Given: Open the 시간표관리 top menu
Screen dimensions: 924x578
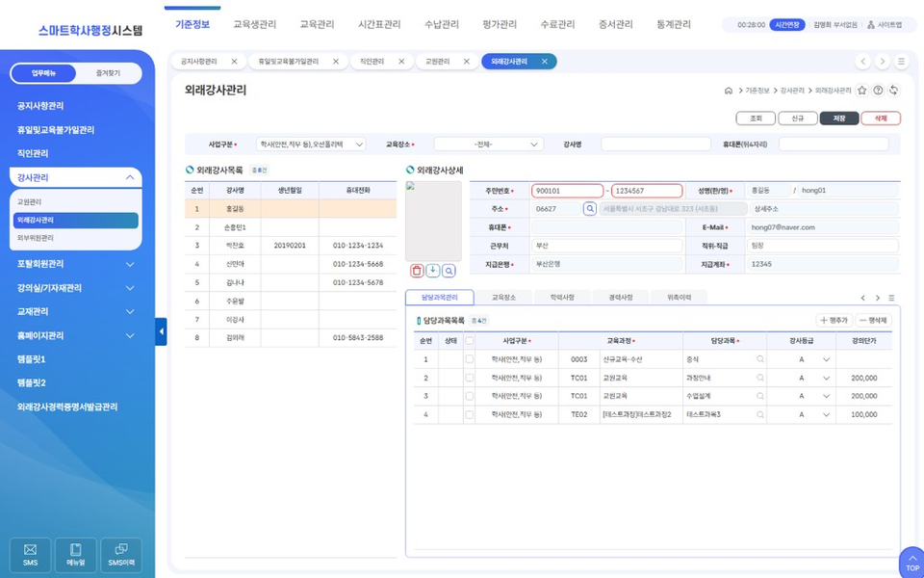Looking at the screenshot, I should [379, 25].
